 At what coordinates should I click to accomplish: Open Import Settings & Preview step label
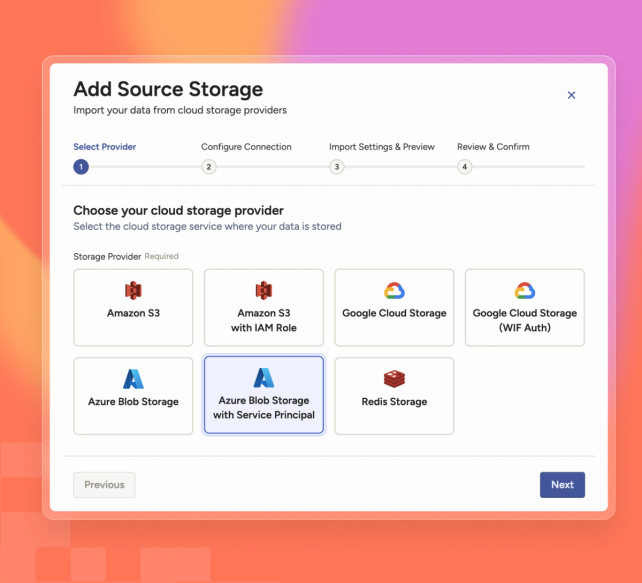coord(382,147)
